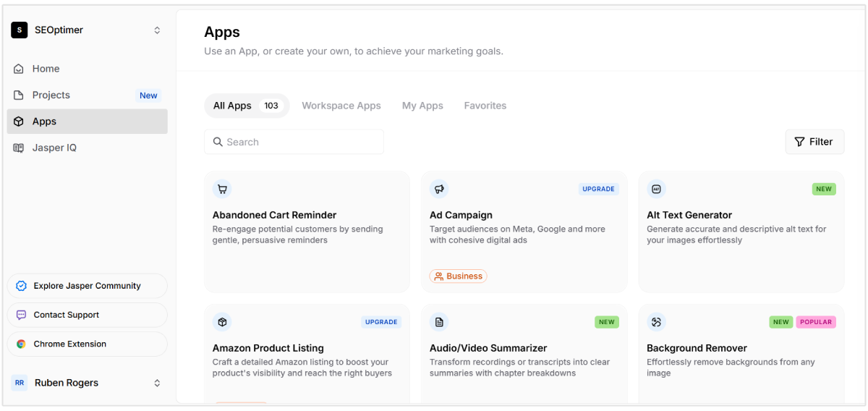Image resolution: width=868 pixels, height=411 pixels.
Task: Click the app Search field
Action: [294, 142]
